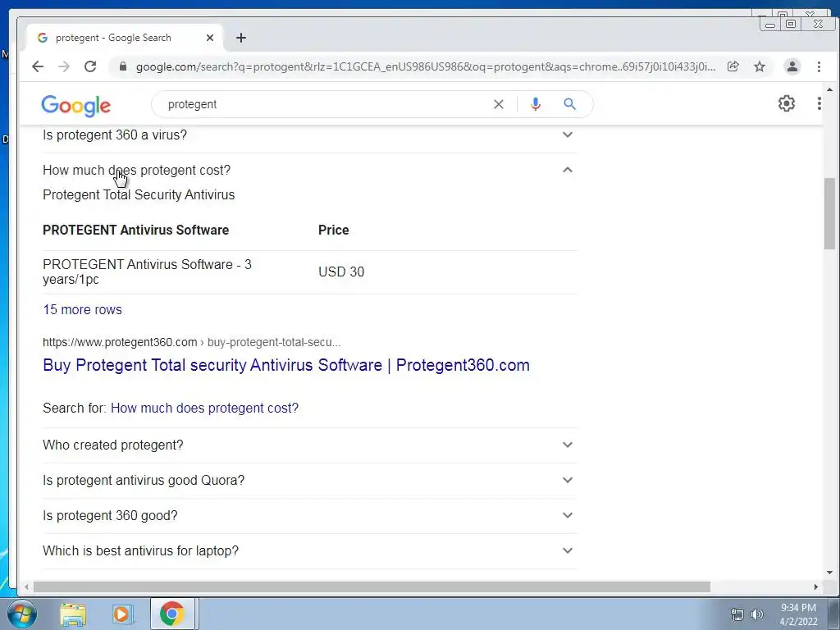Expand 'Is protegent 360 good?' question
840x630 pixels.
point(309,516)
